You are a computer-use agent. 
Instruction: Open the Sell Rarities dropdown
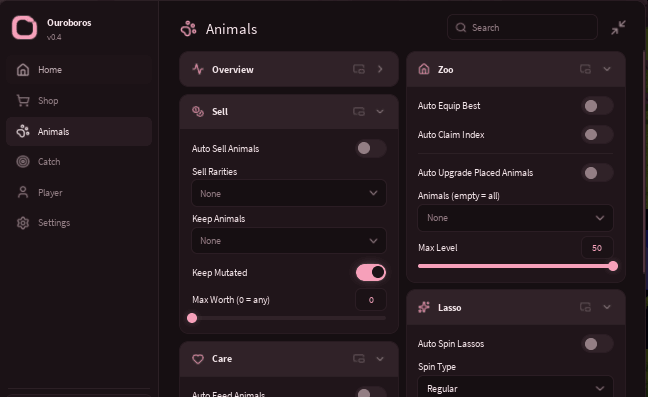(289, 193)
